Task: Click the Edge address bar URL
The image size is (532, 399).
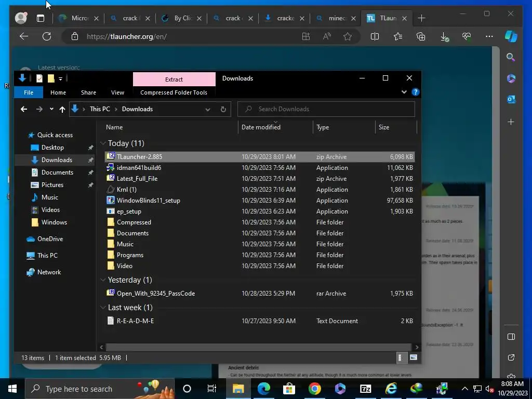Action: [126, 36]
